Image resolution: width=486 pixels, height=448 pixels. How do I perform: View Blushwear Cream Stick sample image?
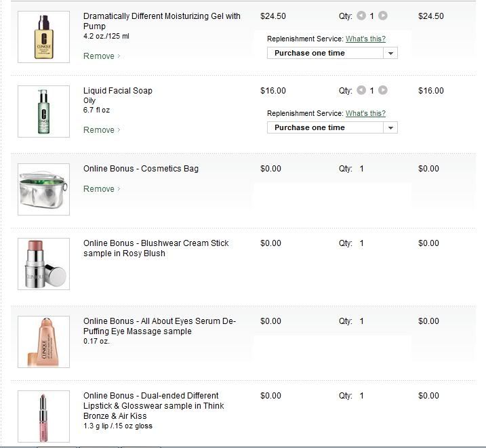tap(43, 264)
